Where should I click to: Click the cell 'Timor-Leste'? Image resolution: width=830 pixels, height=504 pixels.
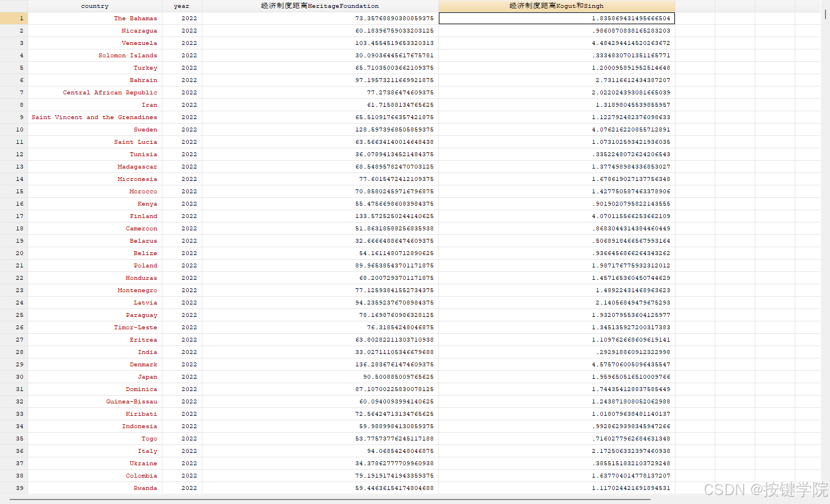click(95, 328)
